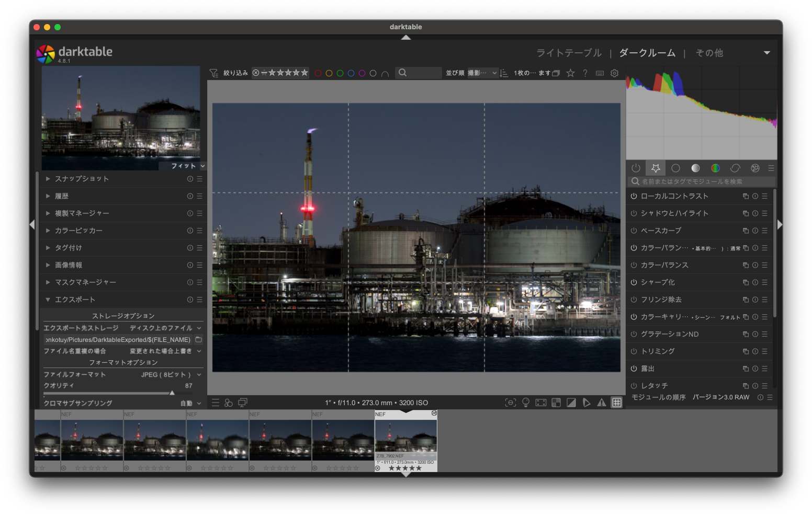Toggle the overexposure warning triangle icon
Screen dimensions: 812x516
[x=602, y=403]
